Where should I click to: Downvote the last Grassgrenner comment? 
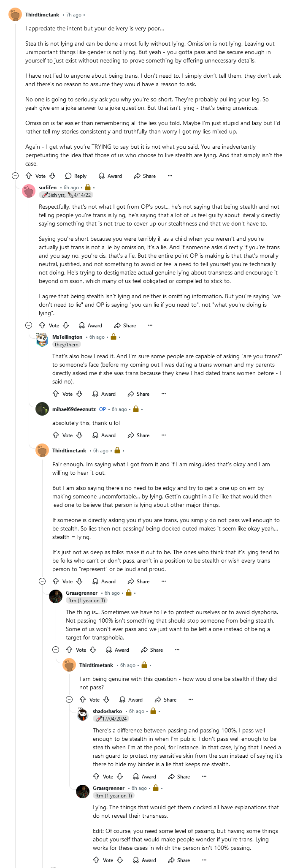[120, 860]
